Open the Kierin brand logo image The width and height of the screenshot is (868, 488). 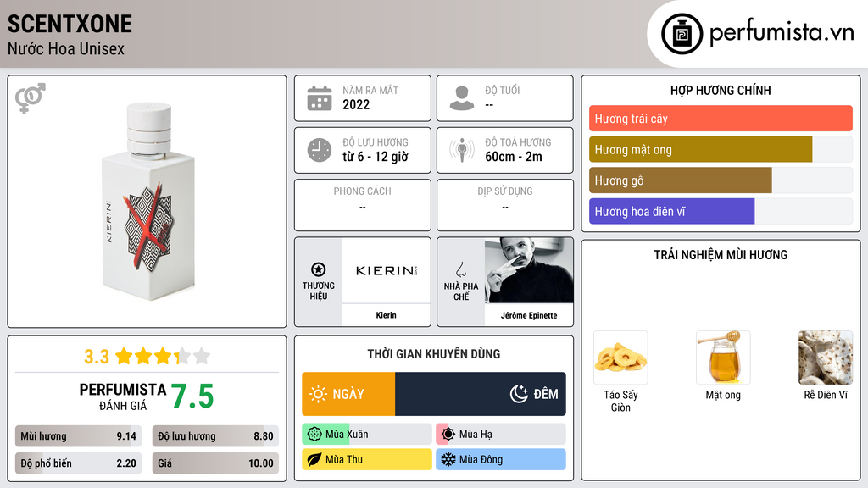(x=386, y=270)
